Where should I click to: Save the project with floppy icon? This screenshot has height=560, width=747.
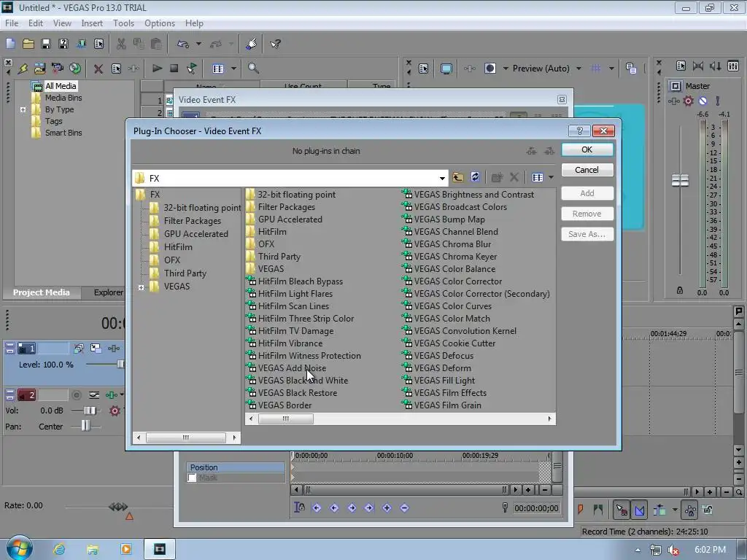click(x=46, y=44)
